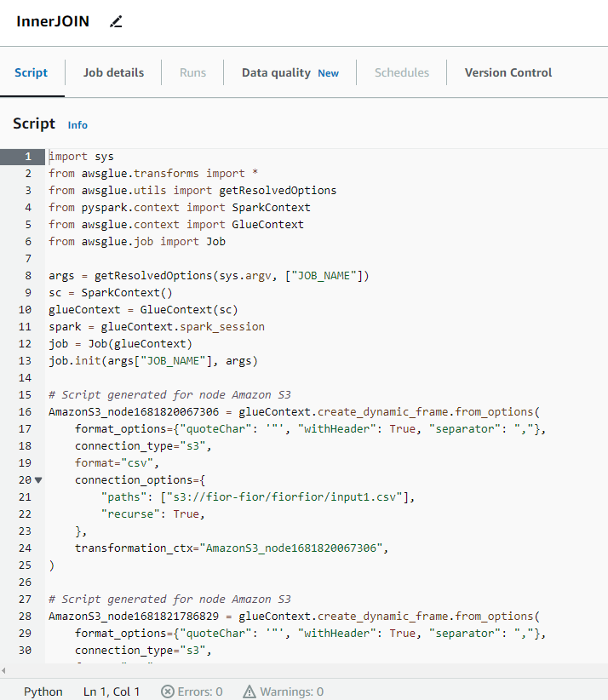Click the horizontal scrollbar left arrow
608x700 pixels.
pyautogui.click(x=4, y=671)
